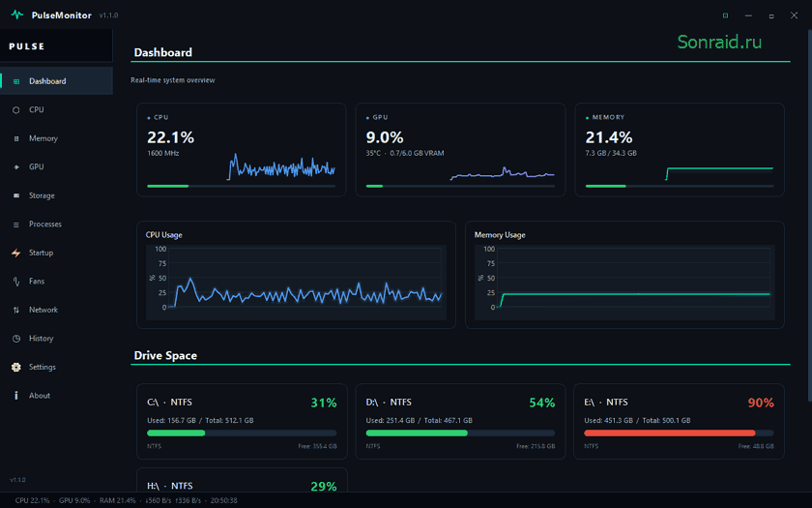The image size is (812, 508).
Task: Click the Dashboard grid icon in sidebar
Action: (x=16, y=81)
